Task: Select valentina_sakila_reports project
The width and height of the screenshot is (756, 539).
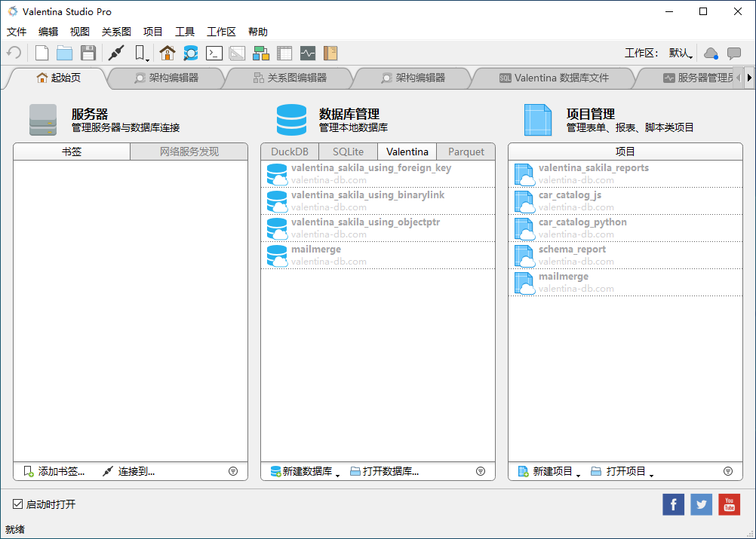Action: (x=625, y=174)
